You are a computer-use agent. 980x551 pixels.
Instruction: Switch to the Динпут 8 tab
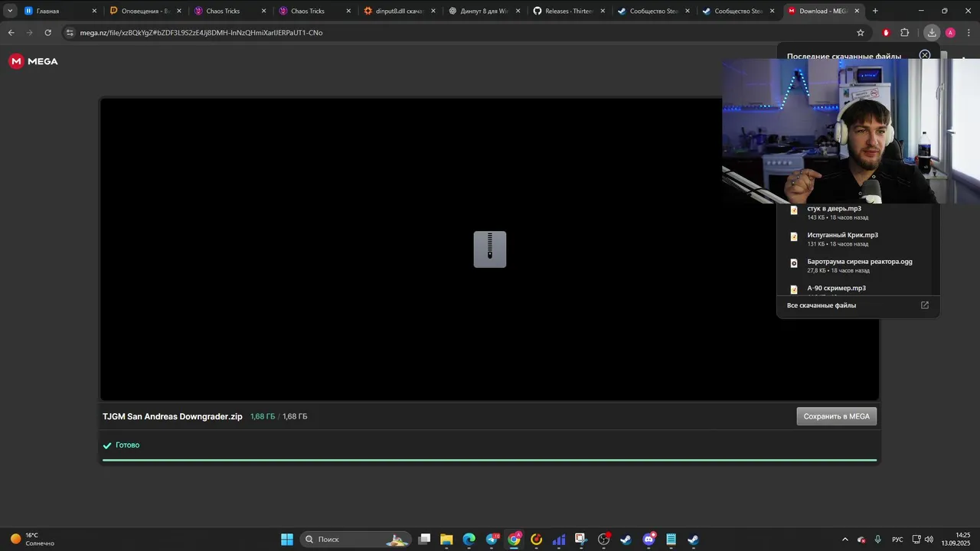pos(485,11)
